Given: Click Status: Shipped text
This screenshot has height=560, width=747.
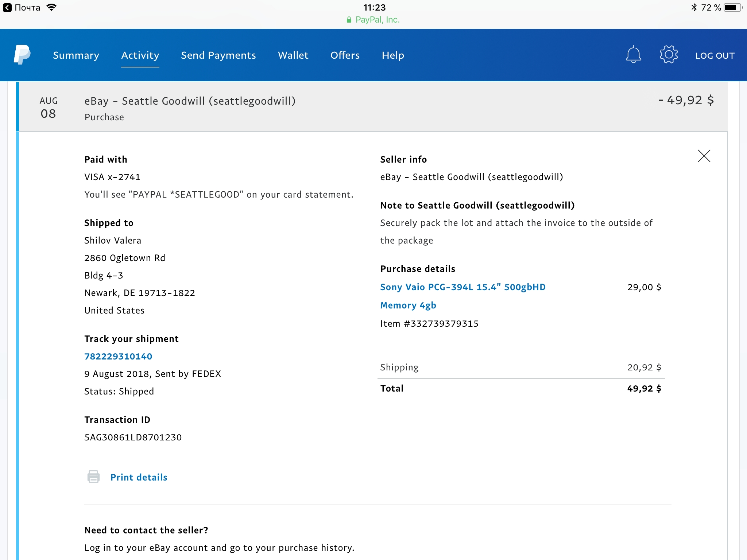Looking at the screenshot, I should click(x=119, y=391).
